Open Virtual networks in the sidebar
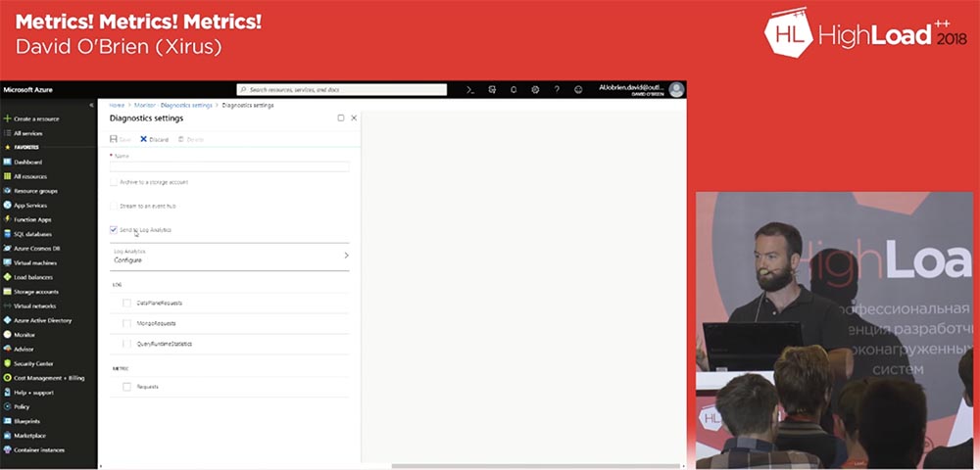 click(x=34, y=305)
